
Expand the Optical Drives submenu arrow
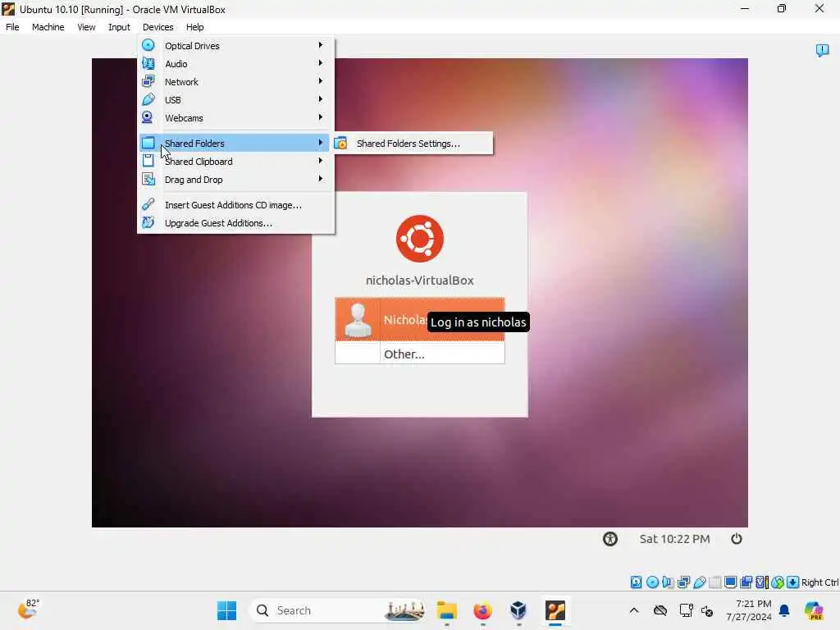tap(321, 45)
